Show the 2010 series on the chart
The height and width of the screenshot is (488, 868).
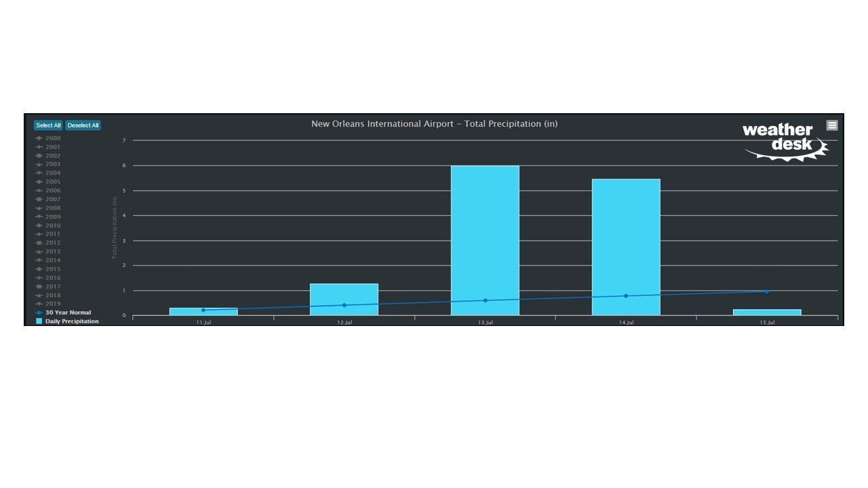point(52,226)
